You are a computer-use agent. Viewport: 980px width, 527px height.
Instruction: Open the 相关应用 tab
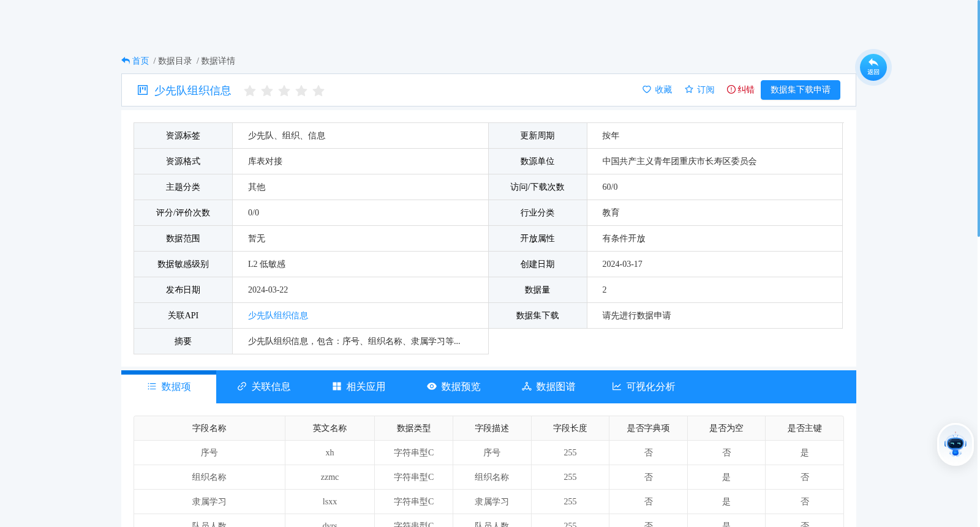[x=359, y=387]
